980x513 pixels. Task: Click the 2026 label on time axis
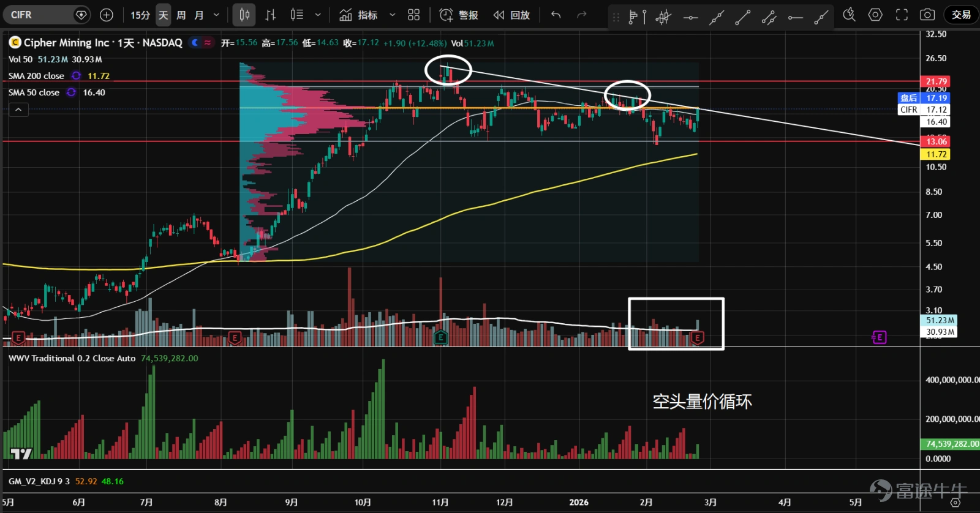[579, 502]
